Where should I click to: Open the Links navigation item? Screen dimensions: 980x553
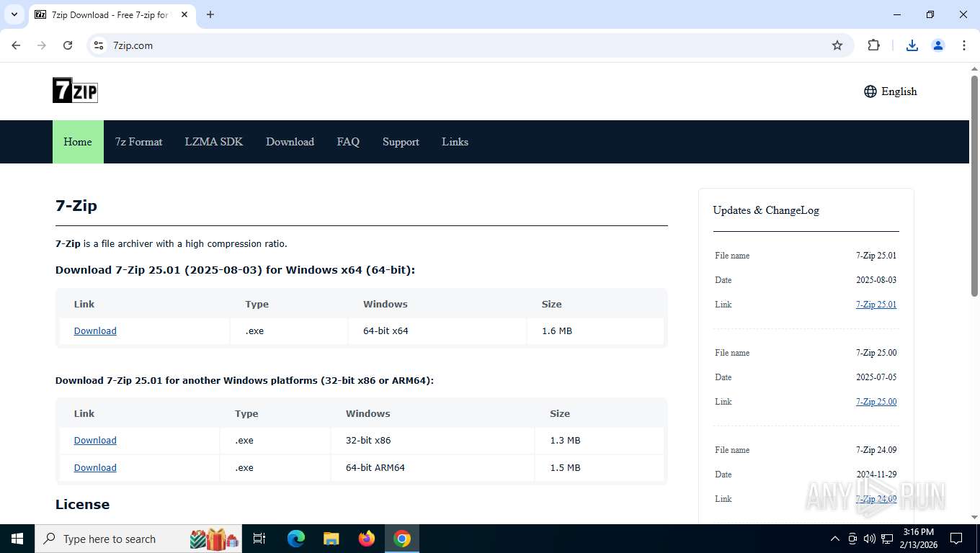pyautogui.click(x=455, y=142)
